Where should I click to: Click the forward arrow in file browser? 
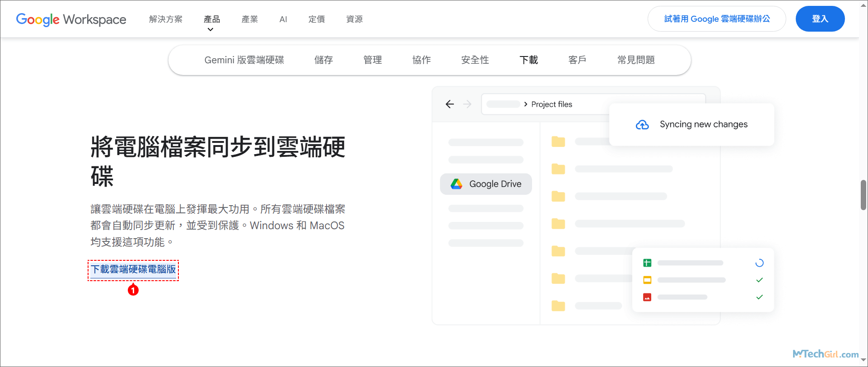467,104
